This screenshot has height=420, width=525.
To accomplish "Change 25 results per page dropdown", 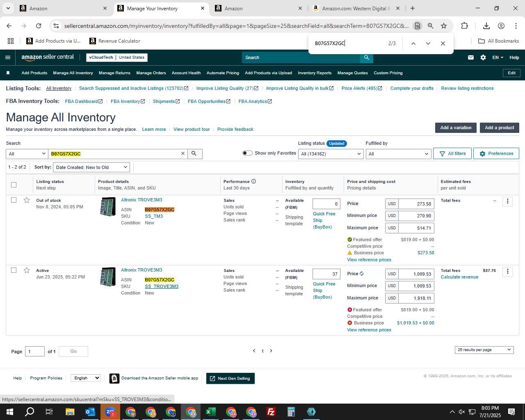I will click(x=484, y=350).
